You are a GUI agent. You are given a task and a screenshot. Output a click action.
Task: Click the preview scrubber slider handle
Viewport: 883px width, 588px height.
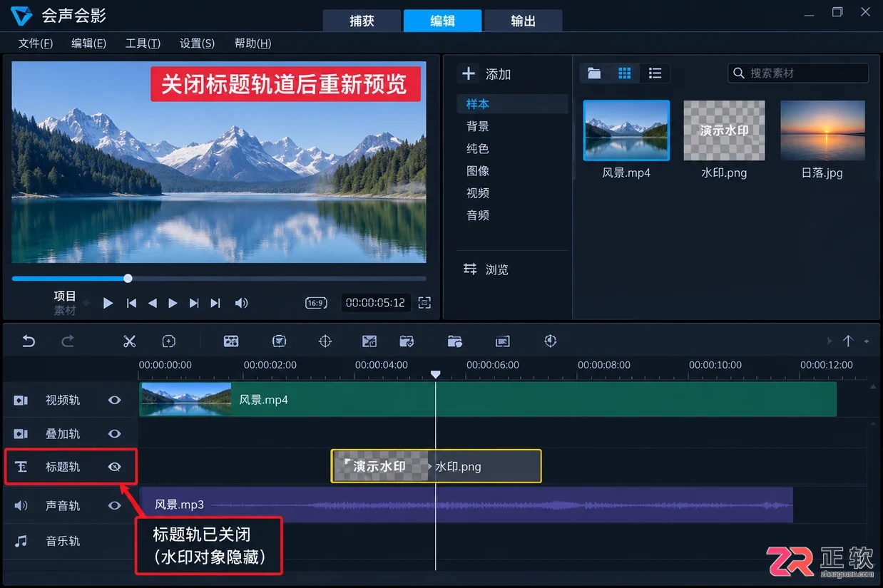(x=128, y=279)
